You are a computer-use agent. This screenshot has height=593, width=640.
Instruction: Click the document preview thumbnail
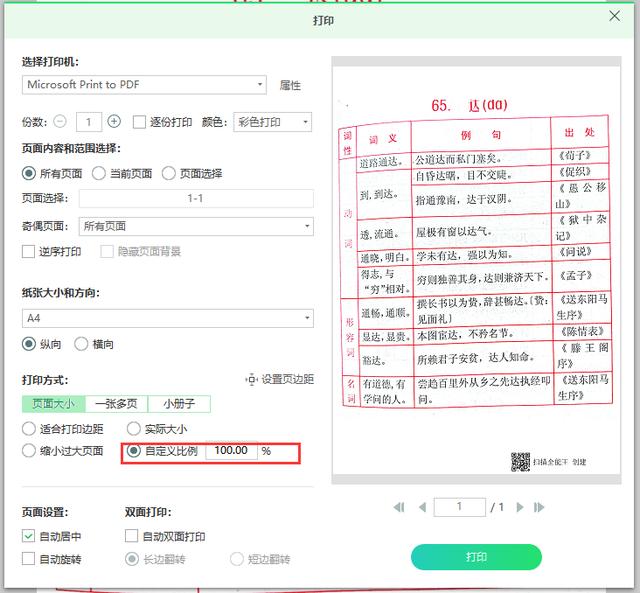476,270
